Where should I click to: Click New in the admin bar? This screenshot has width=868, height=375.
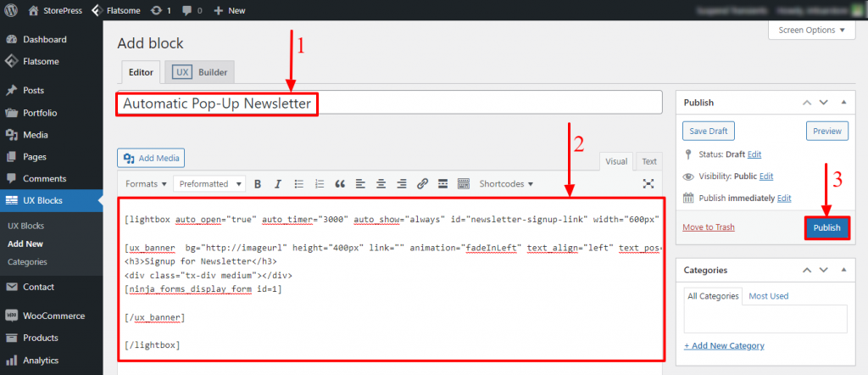229,10
